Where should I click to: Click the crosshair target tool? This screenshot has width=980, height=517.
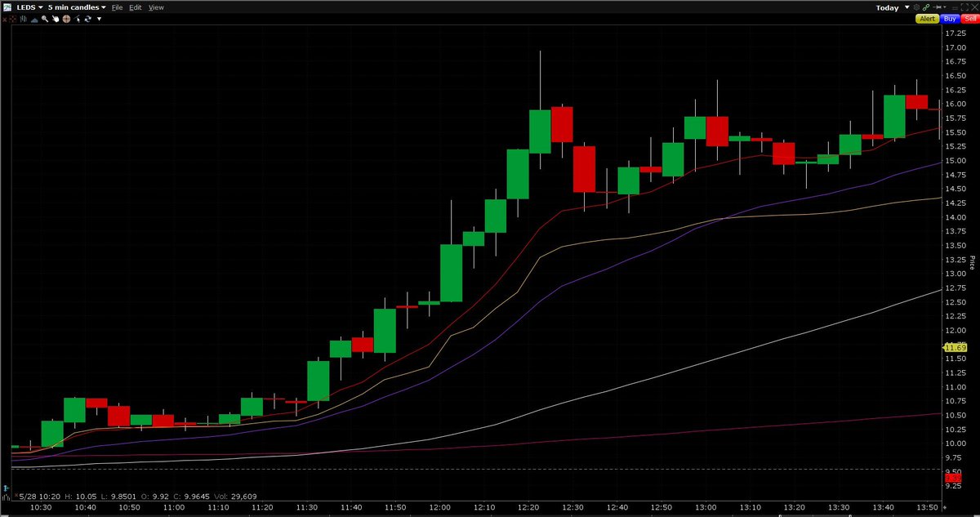(66, 18)
